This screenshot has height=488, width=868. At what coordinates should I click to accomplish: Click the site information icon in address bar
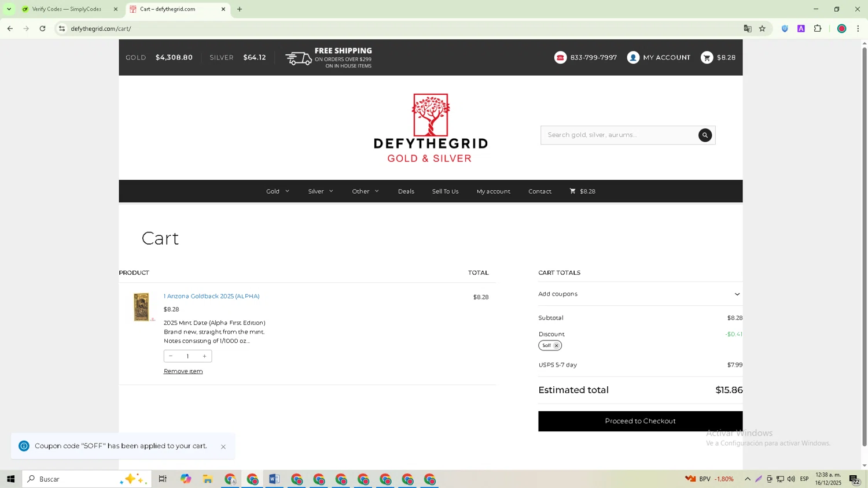62,28
